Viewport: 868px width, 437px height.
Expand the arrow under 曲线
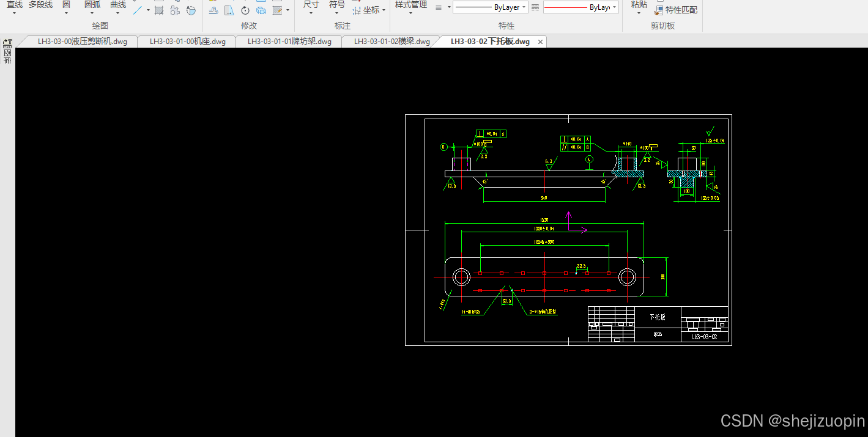[x=118, y=13]
